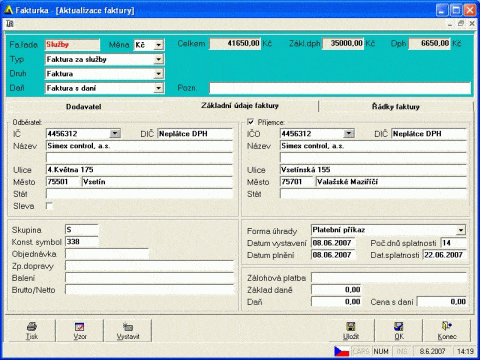
Task: Click the Celkem total 41650,00 field
Action: (235, 44)
